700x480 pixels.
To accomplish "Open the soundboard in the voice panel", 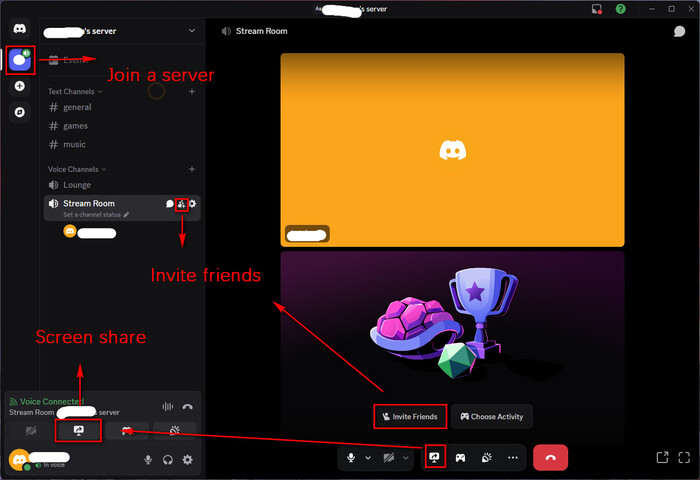I will tap(175, 431).
